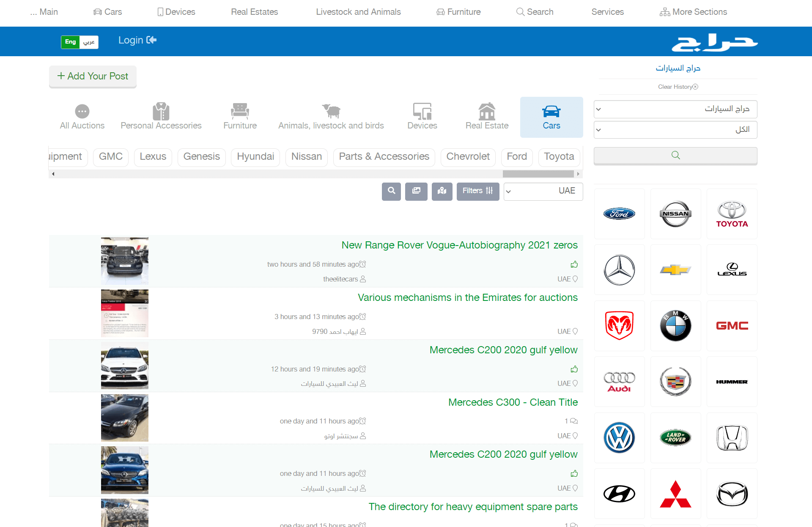Image resolution: width=812 pixels, height=527 pixels.
Task: Open the Mercedes-Benz star logo tile
Action: click(x=619, y=270)
